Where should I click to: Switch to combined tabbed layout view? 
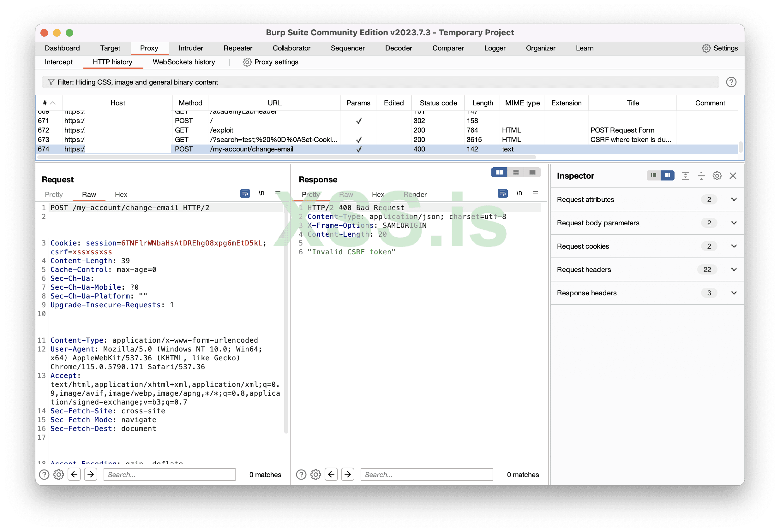click(532, 172)
